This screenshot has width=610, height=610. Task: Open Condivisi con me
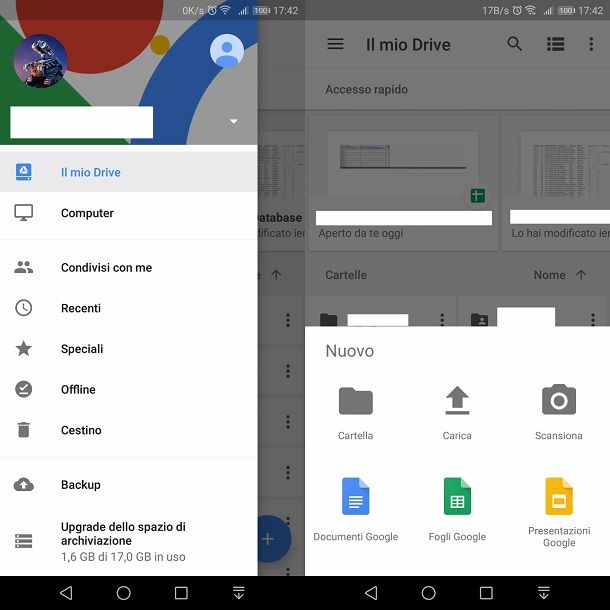click(x=128, y=267)
